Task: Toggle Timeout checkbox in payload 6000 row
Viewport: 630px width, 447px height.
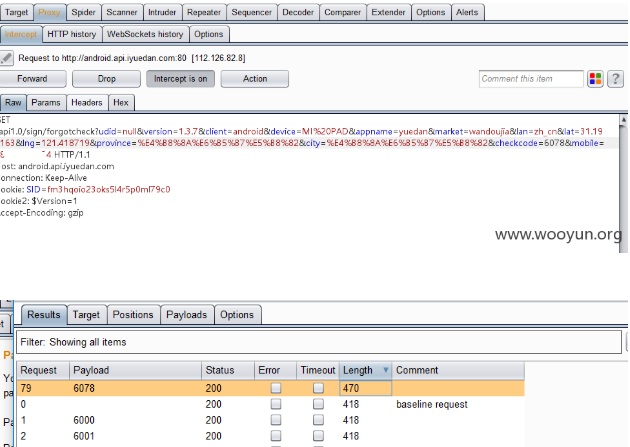Action: point(318,420)
